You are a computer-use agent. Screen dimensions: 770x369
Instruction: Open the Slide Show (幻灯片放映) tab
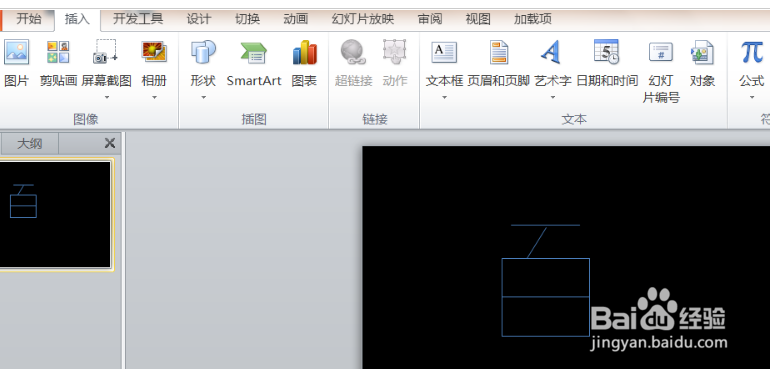pyautogui.click(x=363, y=19)
